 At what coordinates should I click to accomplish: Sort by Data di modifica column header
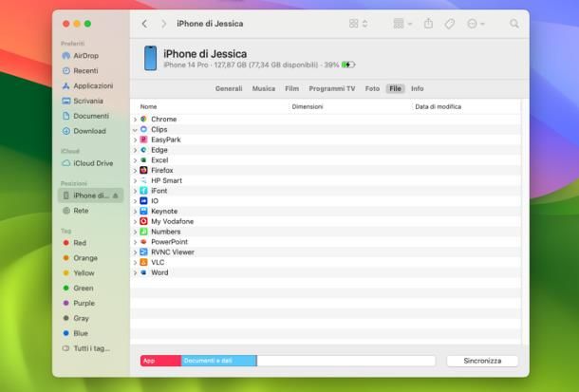(x=438, y=106)
